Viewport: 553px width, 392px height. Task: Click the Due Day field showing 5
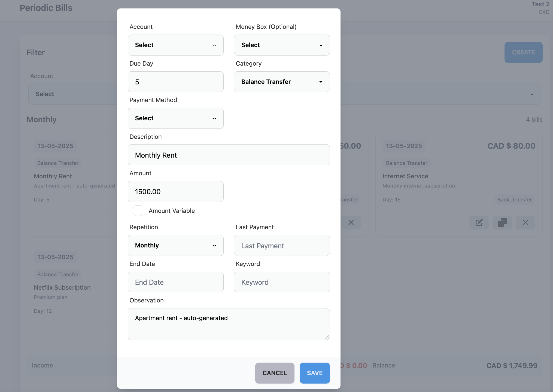click(175, 82)
